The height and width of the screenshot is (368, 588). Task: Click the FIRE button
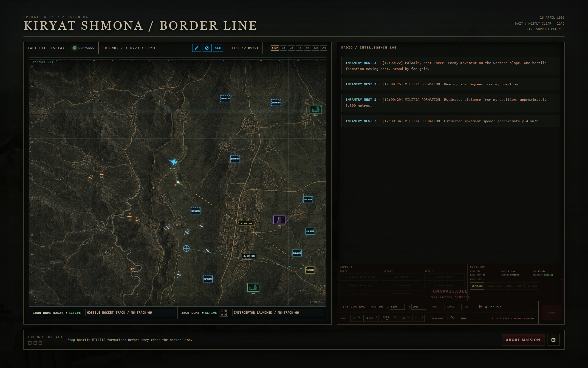tap(551, 313)
